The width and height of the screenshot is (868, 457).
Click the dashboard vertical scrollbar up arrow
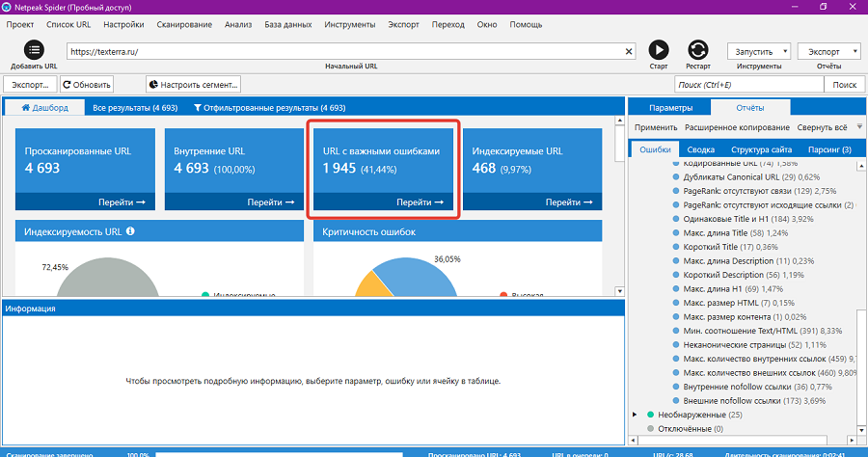(x=619, y=121)
